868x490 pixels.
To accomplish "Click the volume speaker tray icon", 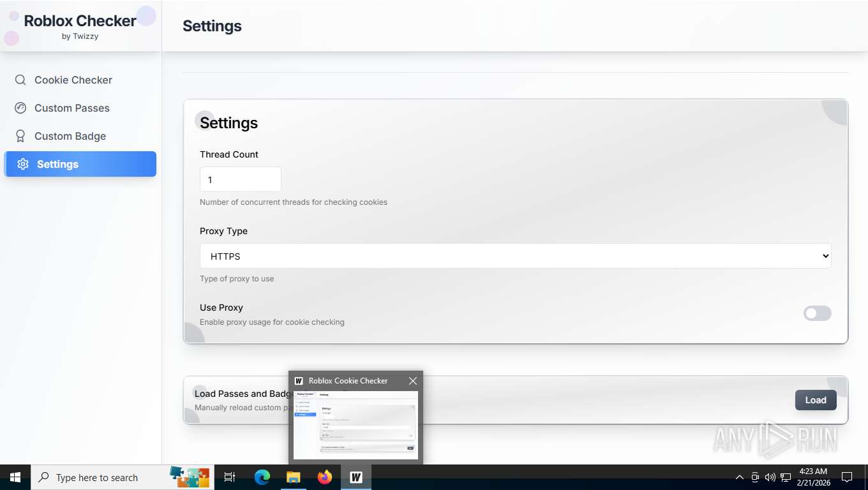I will click(x=770, y=477).
